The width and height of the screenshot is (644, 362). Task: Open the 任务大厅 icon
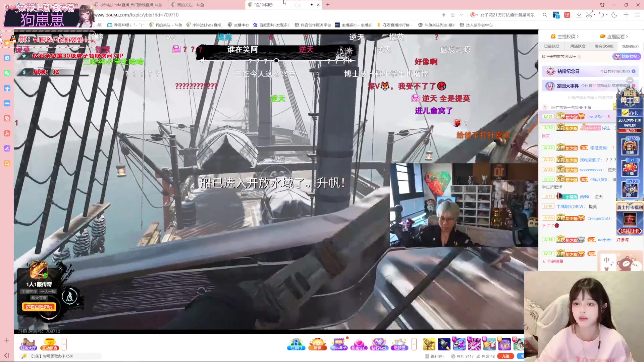[x=28, y=344]
